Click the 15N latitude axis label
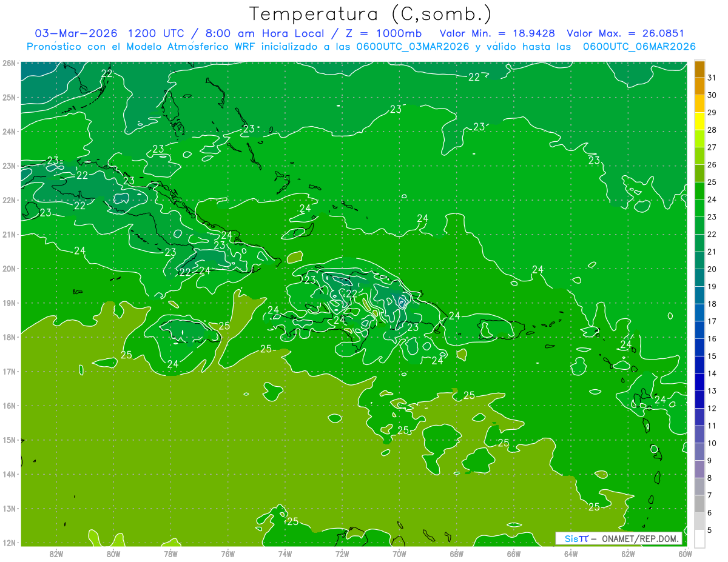Viewport: 728px width, 562px height. 8,440
